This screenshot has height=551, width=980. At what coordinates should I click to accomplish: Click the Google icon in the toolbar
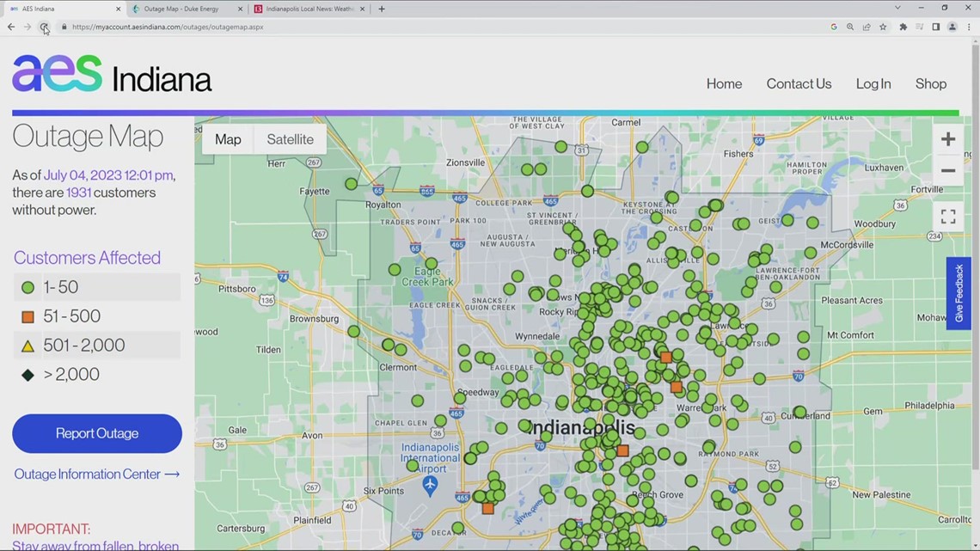coord(833,27)
